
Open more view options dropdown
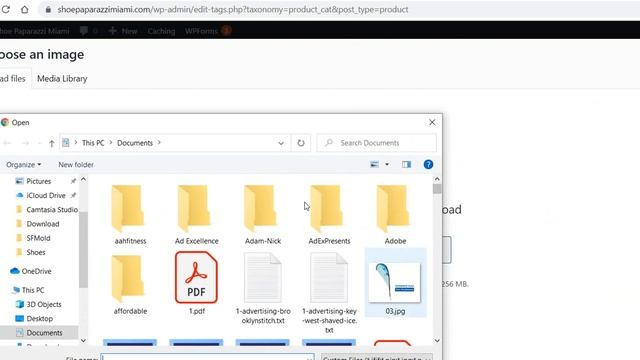click(x=387, y=164)
